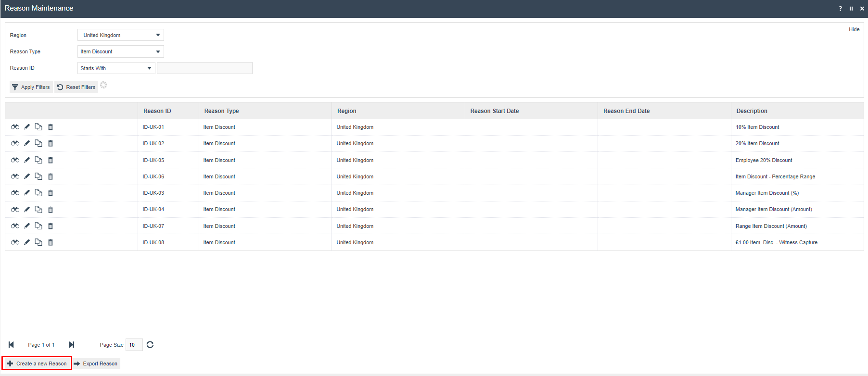
Task: View reason ID-UK-01 with binoculars icon
Action: [x=15, y=127]
